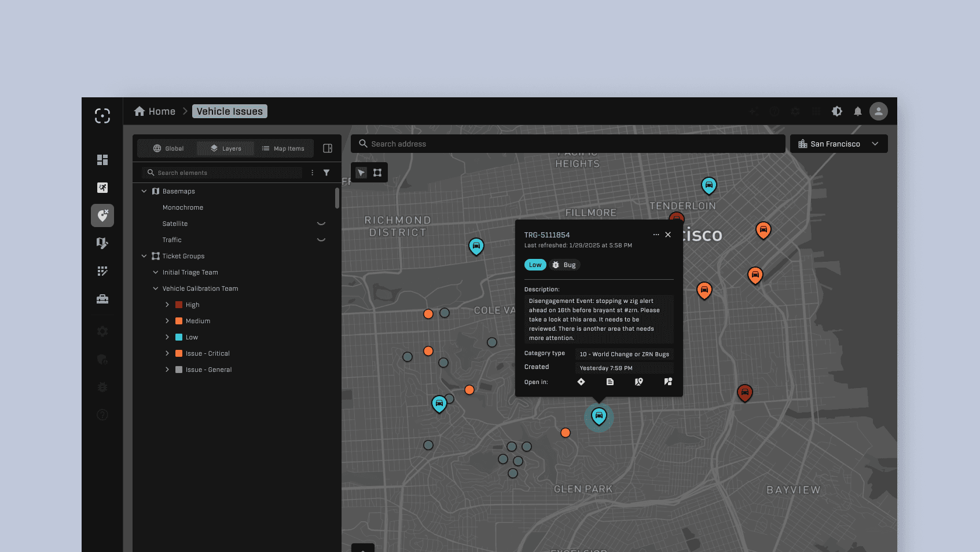Switch to the Layers tab
The width and height of the screenshot is (980, 552).
tap(226, 148)
